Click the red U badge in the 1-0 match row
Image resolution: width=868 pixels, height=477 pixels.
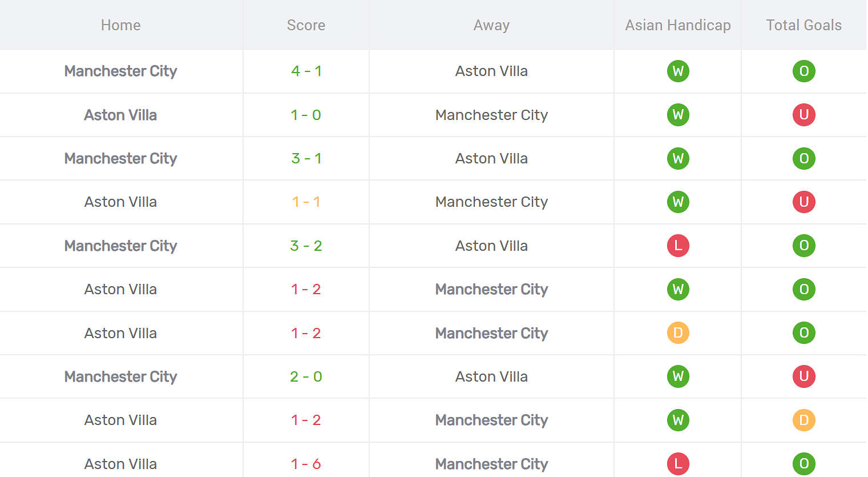tap(804, 115)
